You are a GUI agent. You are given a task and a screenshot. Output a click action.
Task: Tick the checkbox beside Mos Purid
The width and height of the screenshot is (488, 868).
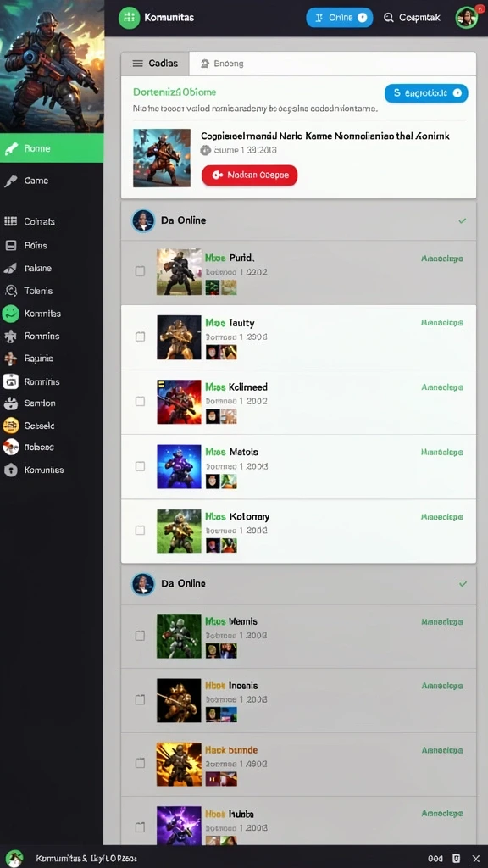point(140,271)
